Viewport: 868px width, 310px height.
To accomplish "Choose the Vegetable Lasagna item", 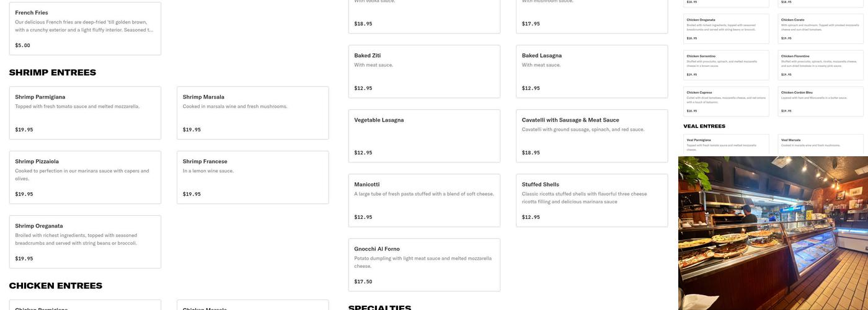I will point(424,136).
